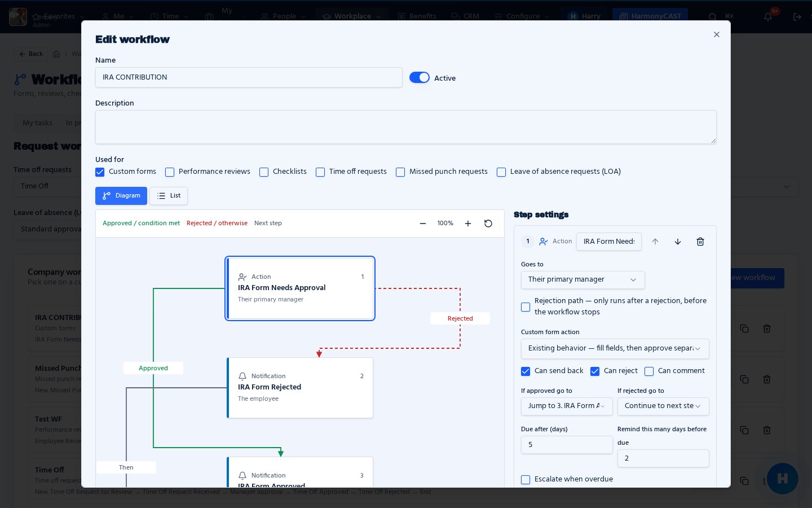Screen dimensions: 812x508
Task: Switch to the Diagram view tab
Action: tap(121, 196)
